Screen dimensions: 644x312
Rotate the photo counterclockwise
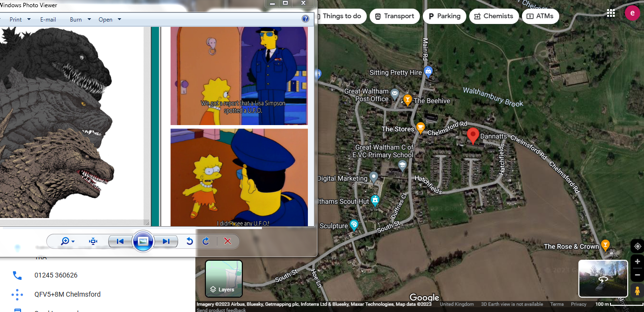[x=190, y=241]
